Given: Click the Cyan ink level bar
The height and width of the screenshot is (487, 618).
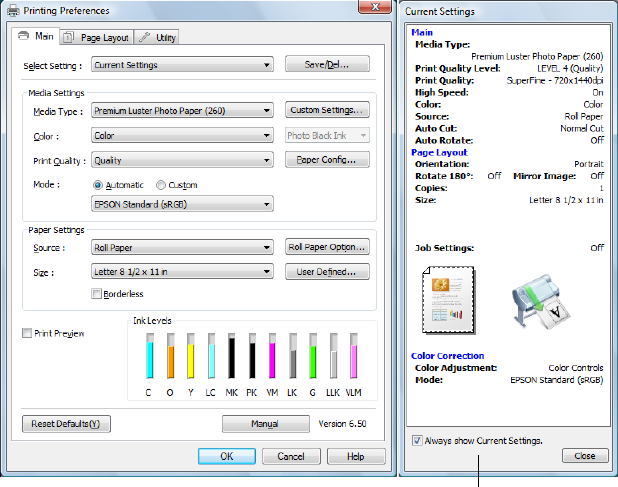Looking at the screenshot, I should 149,353.
